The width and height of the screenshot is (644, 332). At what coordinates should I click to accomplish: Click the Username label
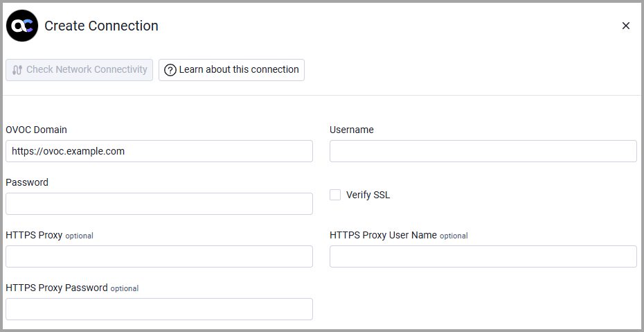click(x=351, y=130)
